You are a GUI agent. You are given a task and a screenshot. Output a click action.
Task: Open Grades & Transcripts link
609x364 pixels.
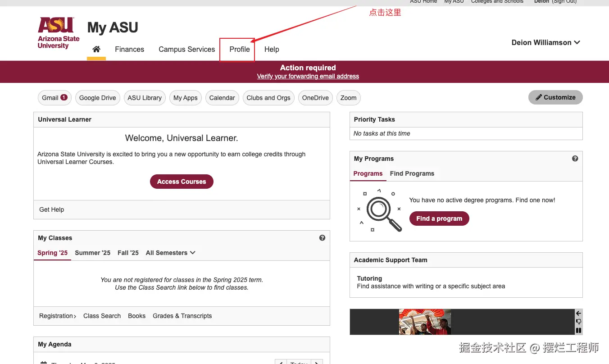pos(182,316)
